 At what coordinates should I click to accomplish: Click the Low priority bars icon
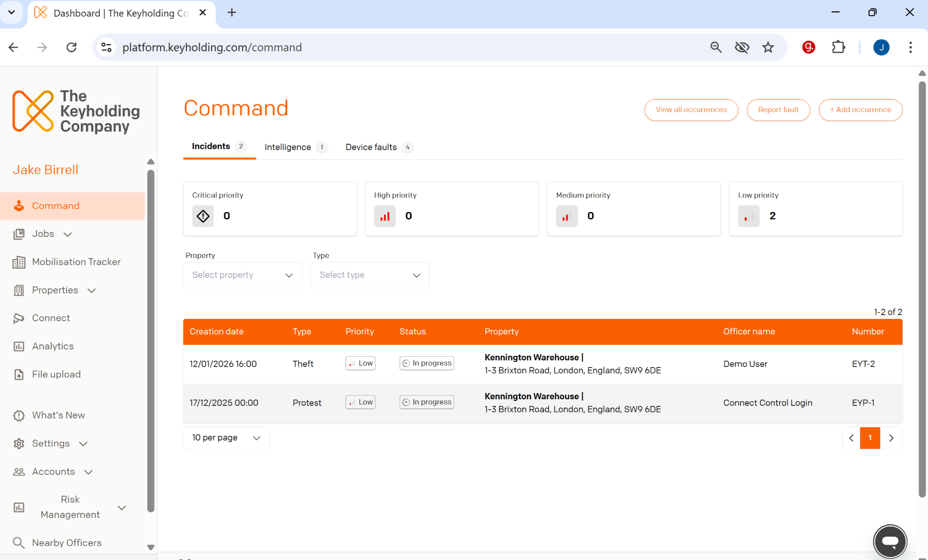[x=749, y=216]
